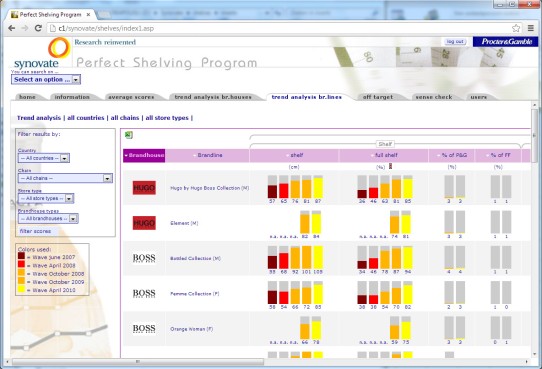Sort by the Brandhouse column header
Image resolution: width=542 pixels, height=369 pixels.
(x=144, y=155)
